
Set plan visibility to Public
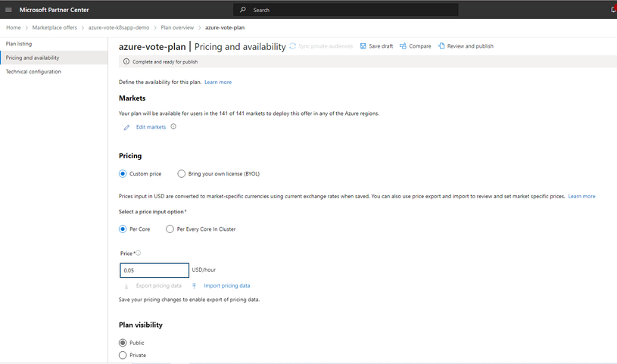[x=123, y=343]
